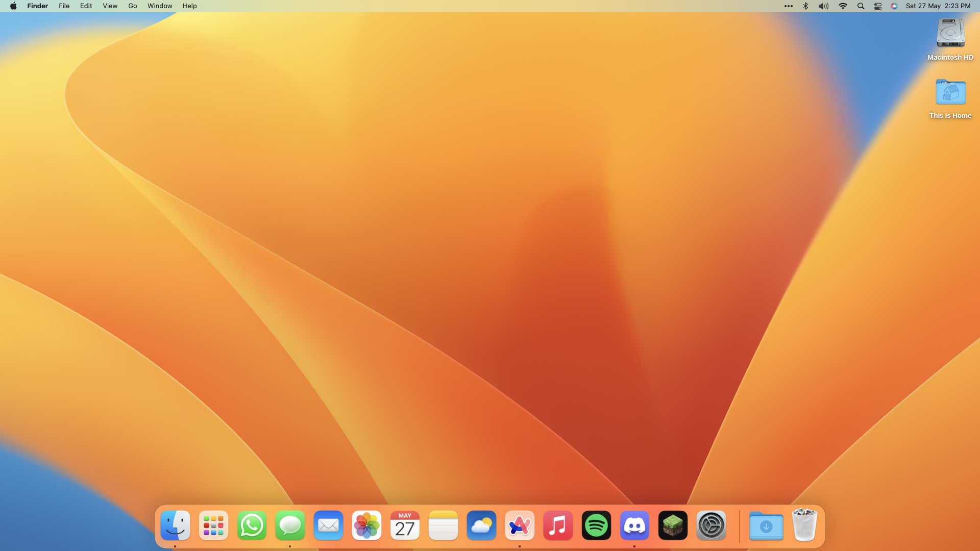
Task: Open Control Center
Action: [878, 6]
